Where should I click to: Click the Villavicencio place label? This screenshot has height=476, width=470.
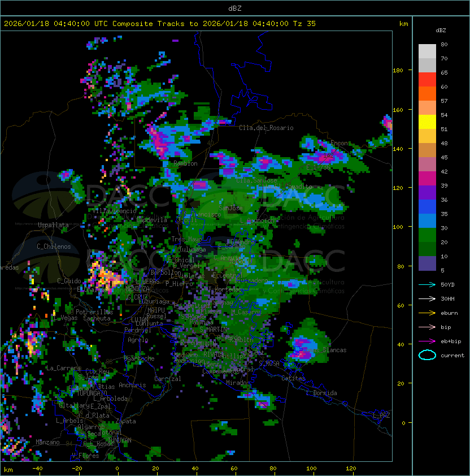tap(114, 211)
